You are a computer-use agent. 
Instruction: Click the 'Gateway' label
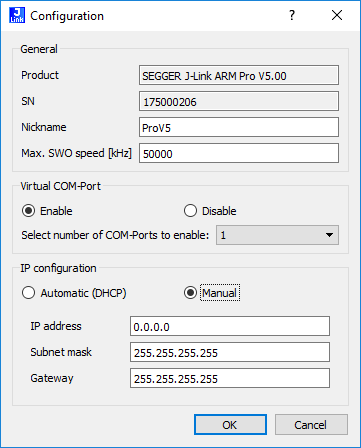coord(52,378)
